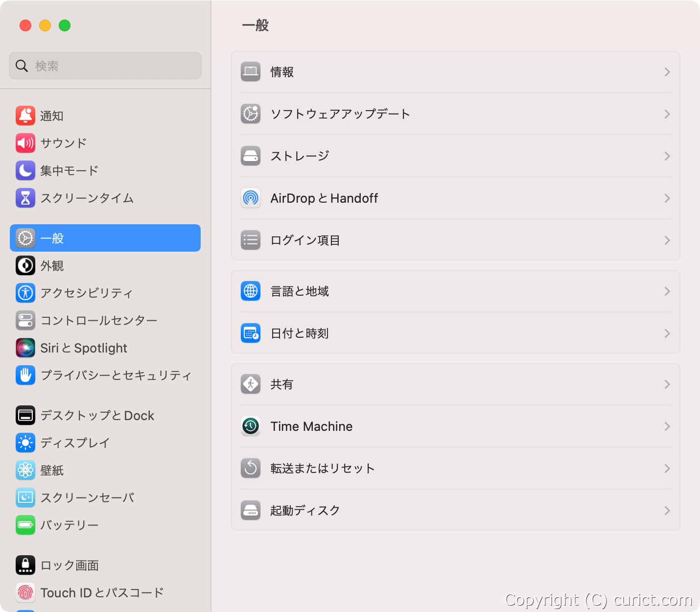Click the 壁紙 flower icon
The image size is (700, 612).
click(x=25, y=470)
